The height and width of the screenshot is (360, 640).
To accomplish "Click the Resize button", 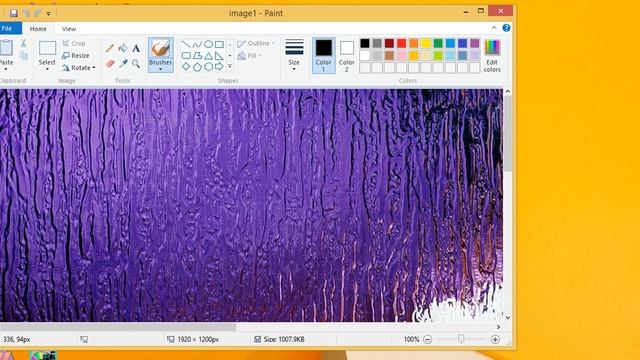I will pyautogui.click(x=76, y=56).
